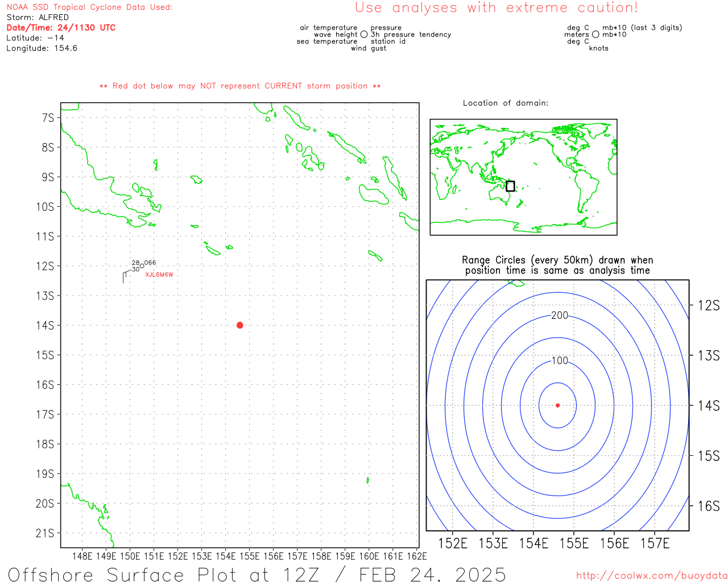Click the 'knots' legend label

pyautogui.click(x=599, y=48)
